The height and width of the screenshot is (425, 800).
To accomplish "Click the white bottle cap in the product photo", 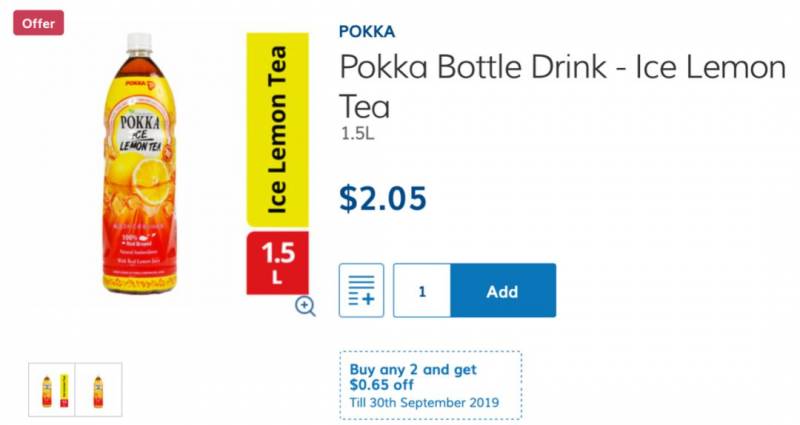I will pyautogui.click(x=140, y=42).
